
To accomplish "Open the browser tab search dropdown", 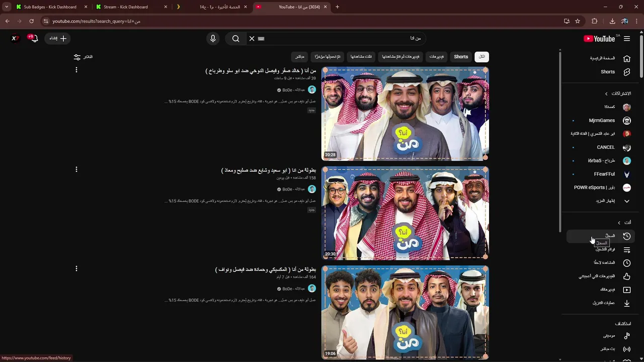I will pos(7,7).
